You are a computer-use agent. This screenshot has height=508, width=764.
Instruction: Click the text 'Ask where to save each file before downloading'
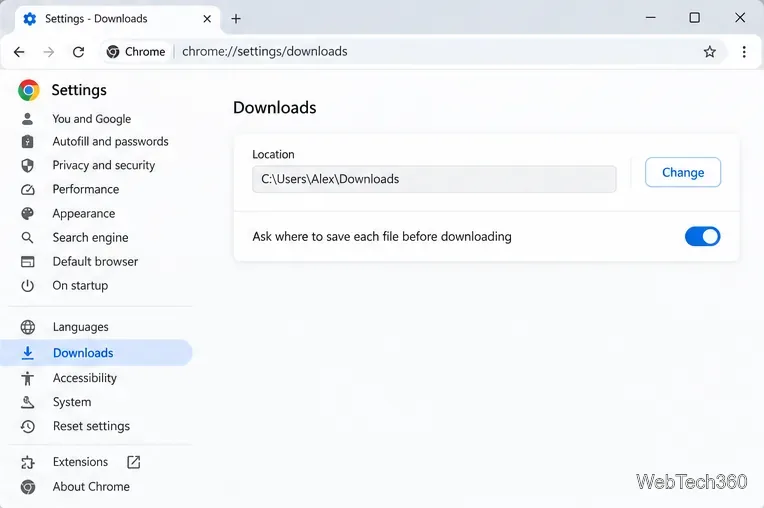tap(382, 237)
